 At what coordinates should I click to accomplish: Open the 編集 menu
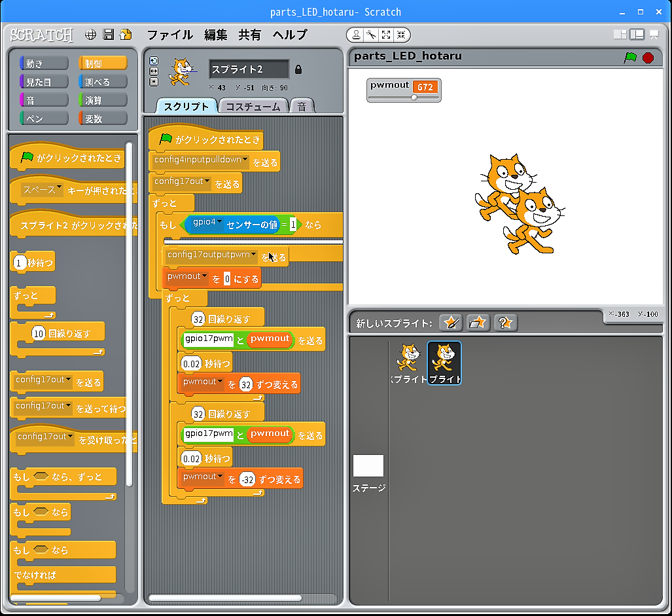point(215,35)
